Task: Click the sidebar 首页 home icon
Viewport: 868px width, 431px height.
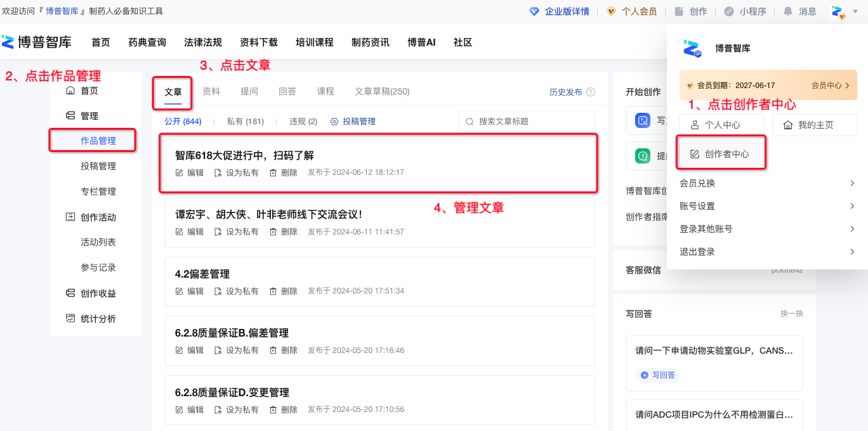Action: tap(70, 91)
